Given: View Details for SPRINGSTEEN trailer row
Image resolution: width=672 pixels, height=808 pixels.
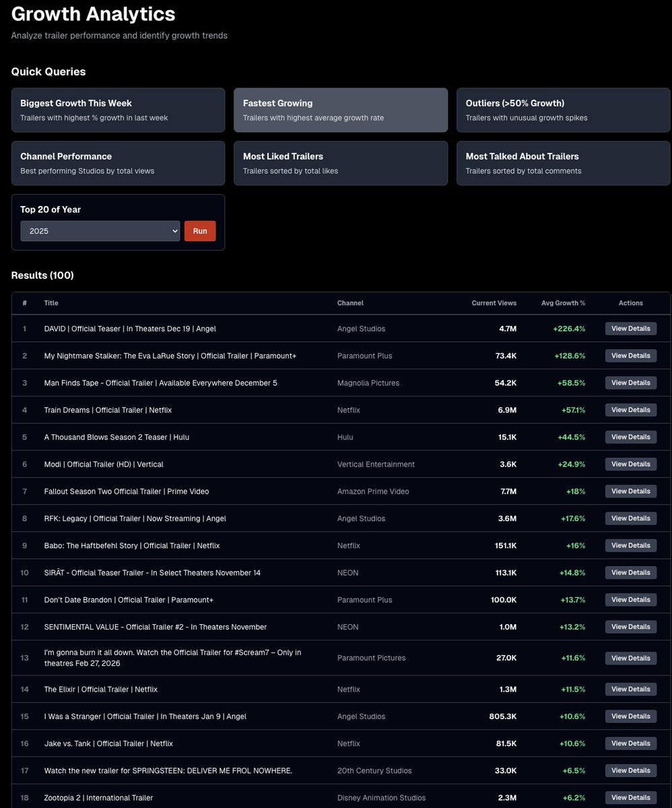Looking at the screenshot, I should pyautogui.click(x=631, y=770).
